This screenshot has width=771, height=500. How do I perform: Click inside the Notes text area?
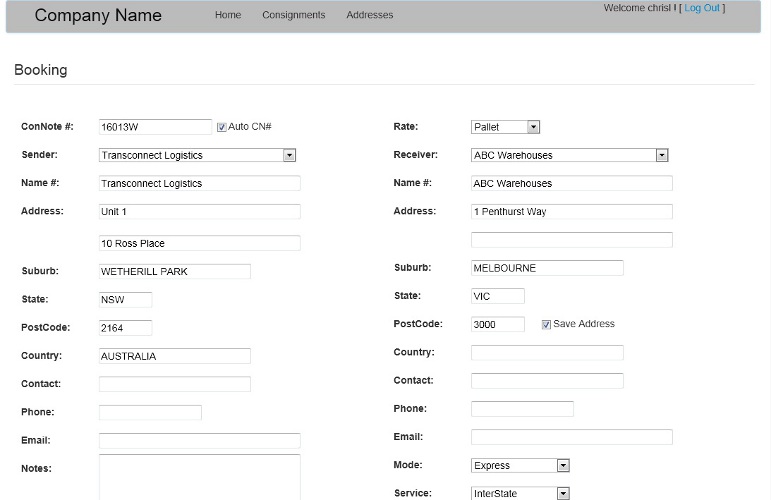200,477
